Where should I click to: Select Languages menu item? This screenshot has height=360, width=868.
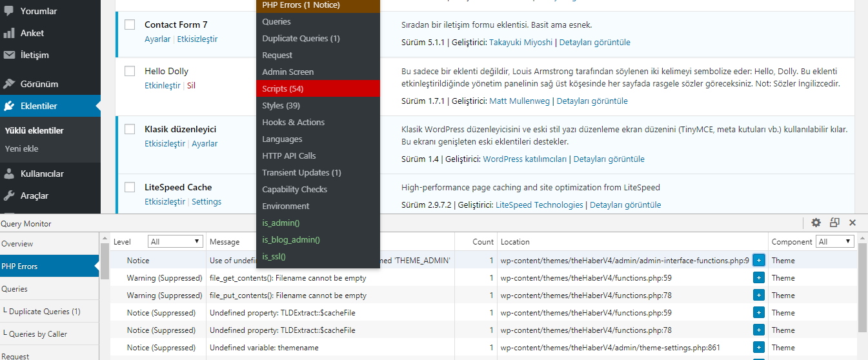(x=318, y=139)
